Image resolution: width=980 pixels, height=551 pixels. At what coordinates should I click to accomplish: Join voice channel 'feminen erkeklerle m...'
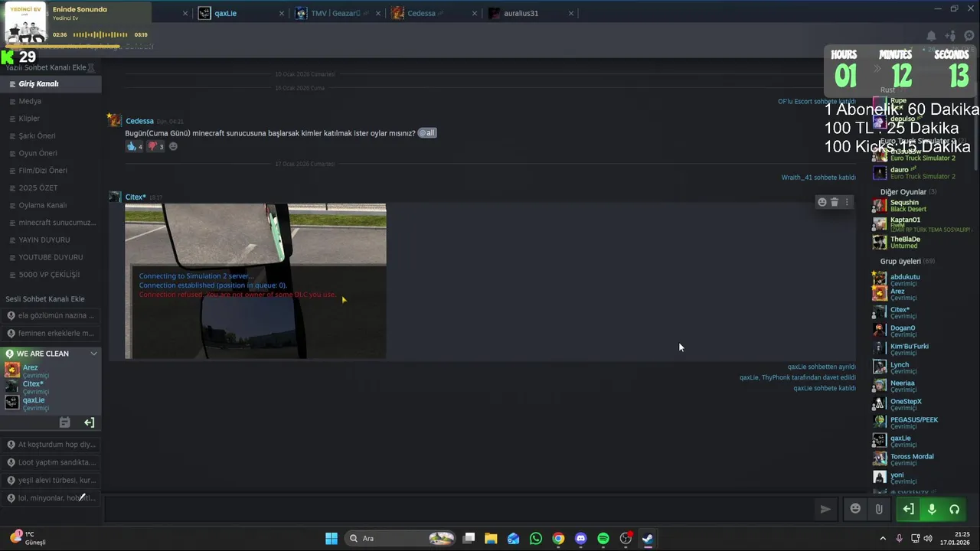click(x=51, y=333)
